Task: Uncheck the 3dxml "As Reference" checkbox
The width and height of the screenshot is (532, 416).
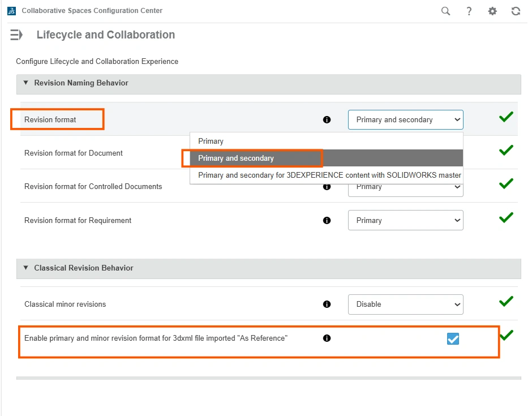Action: point(453,339)
